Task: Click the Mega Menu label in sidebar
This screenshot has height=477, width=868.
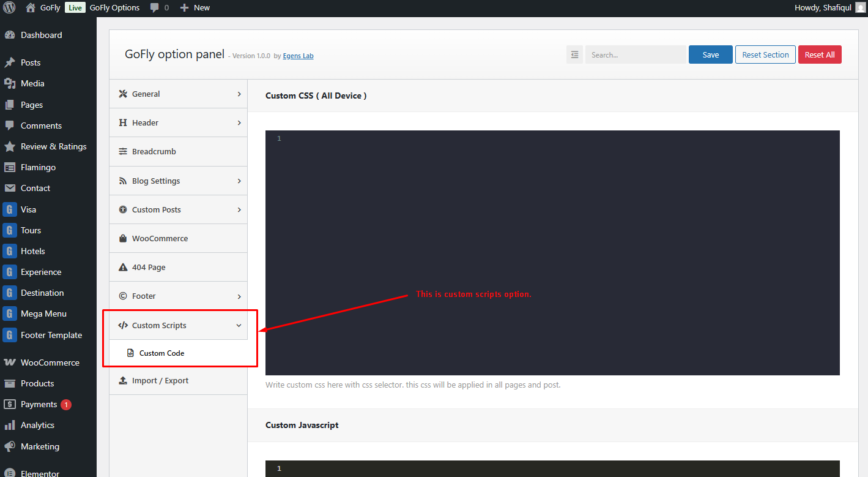Action: point(43,314)
